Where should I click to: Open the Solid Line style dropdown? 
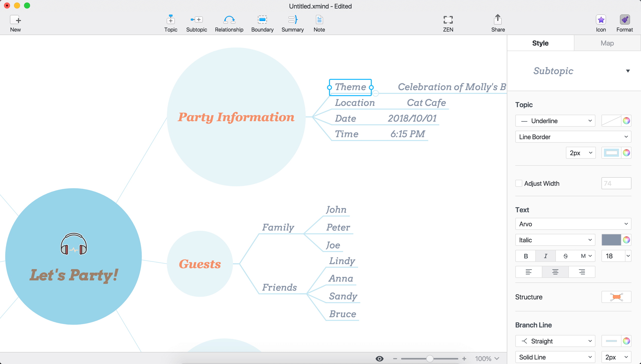click(555, 357)
